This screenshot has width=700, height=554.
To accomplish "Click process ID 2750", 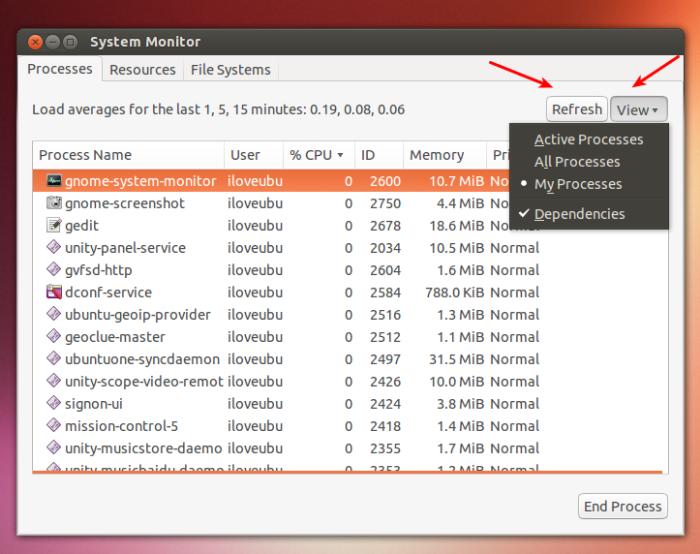I will (385, 204).
